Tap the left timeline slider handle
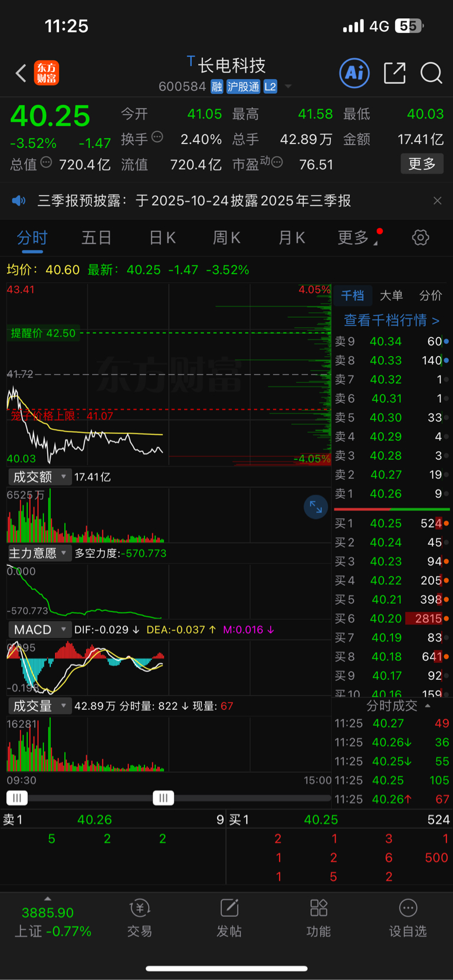The width and height of the screenshot is (453, 980). pyautogui.click(x=17, y=798)
